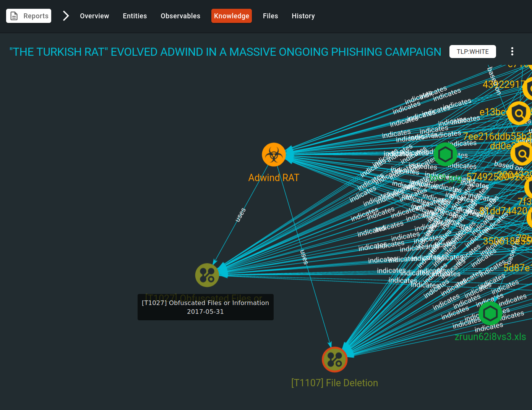This screenshot has width=532, height=410.
Task: Select the Adwind RAT malware node
Action: point(274,155)
